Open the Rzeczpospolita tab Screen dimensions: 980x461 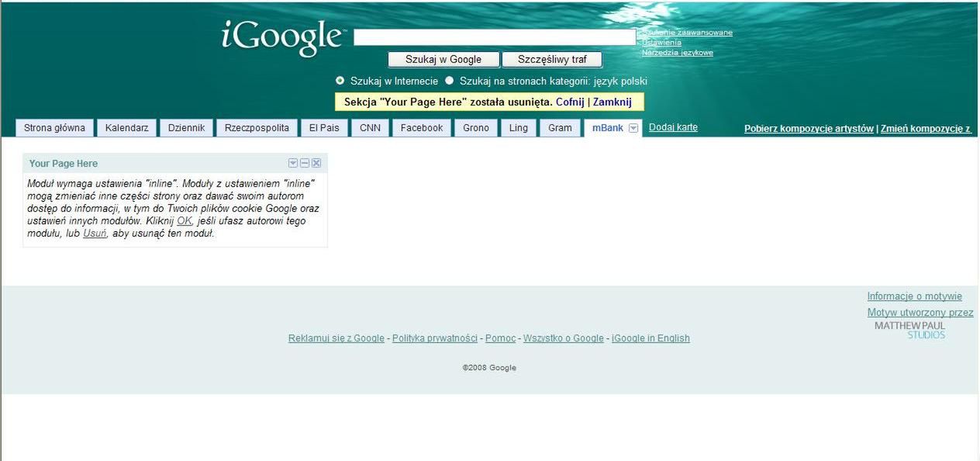coord(257,128)
